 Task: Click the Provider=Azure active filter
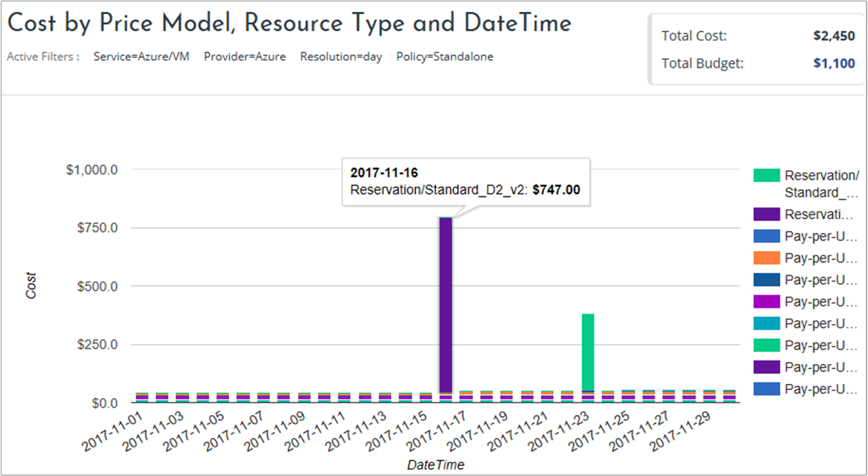245,56
